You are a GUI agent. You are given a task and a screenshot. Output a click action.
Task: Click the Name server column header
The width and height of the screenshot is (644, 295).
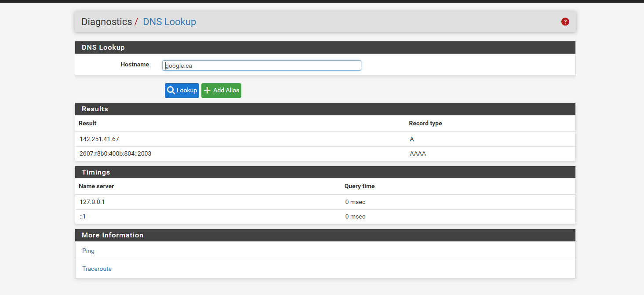(x=96, y=186)
